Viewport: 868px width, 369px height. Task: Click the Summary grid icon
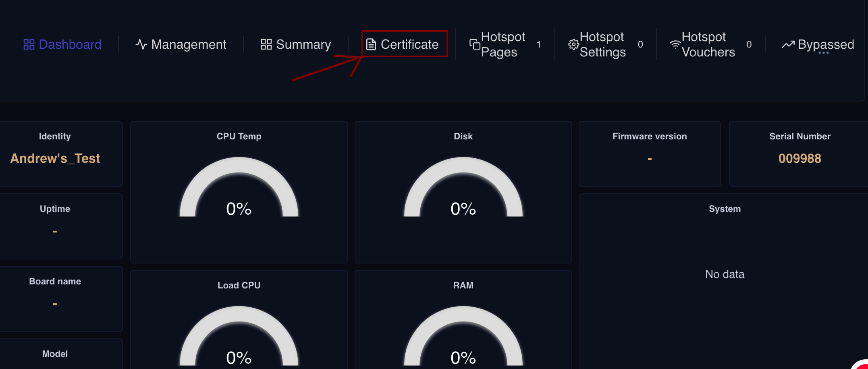tap(266, 44)
